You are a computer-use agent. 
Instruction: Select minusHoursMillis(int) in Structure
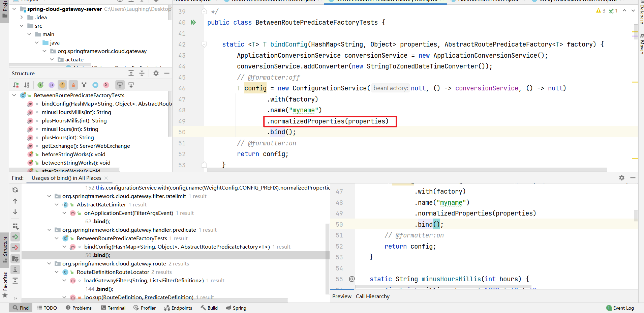click(76, 112)
